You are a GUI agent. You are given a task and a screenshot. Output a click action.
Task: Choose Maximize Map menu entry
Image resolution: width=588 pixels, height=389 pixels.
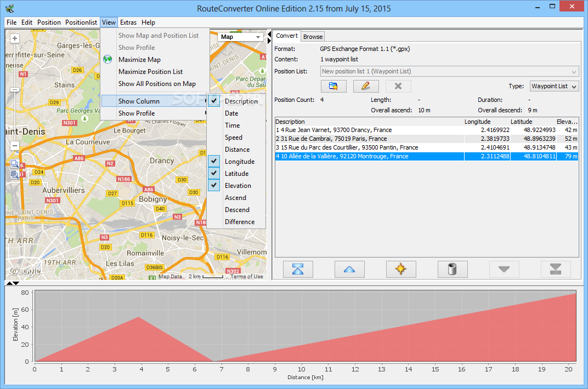[x=154, y=60]
